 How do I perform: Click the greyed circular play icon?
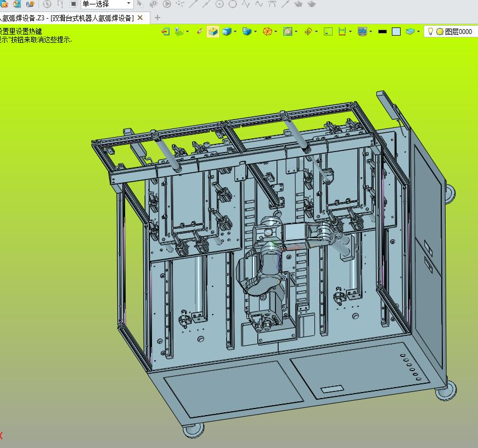point(167,4)
